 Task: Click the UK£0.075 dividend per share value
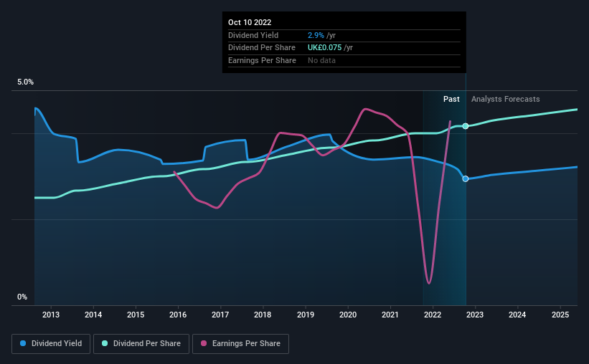324,48
